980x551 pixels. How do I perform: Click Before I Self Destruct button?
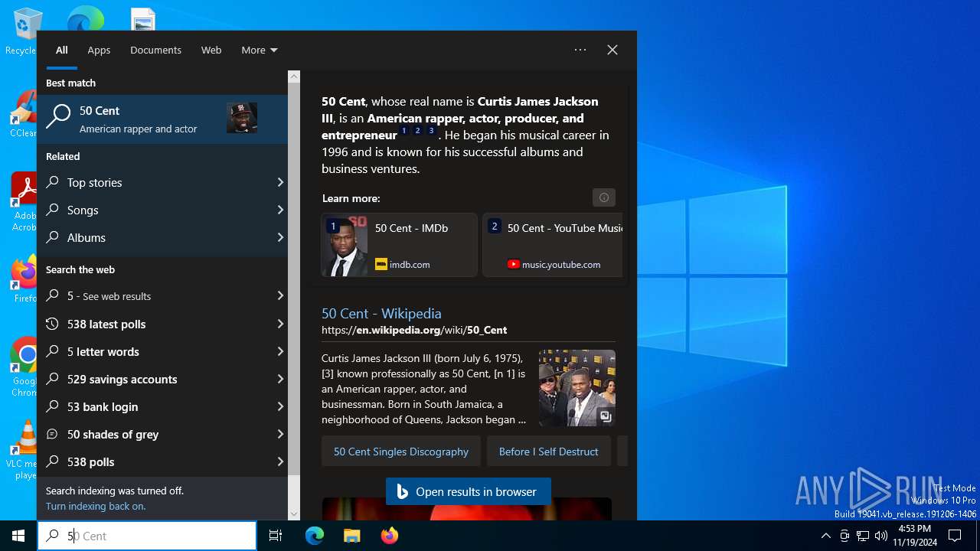click(x=549, y=452)
